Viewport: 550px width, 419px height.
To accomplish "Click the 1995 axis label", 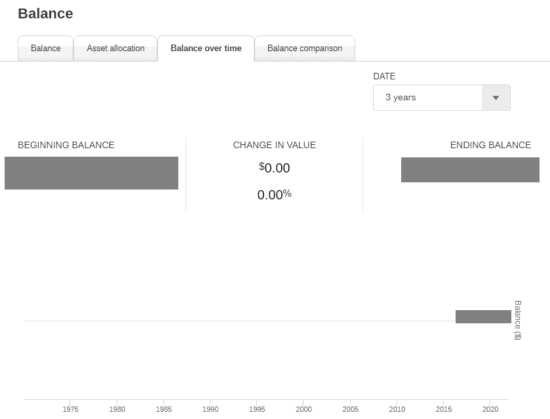I will [x=257, y=409].
